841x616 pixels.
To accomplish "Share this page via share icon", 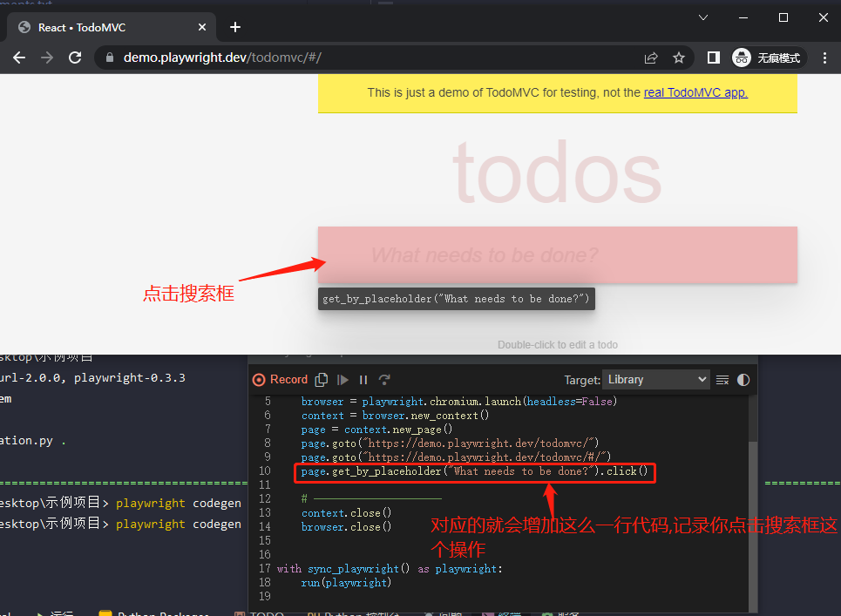I will [x=651, y=58].
